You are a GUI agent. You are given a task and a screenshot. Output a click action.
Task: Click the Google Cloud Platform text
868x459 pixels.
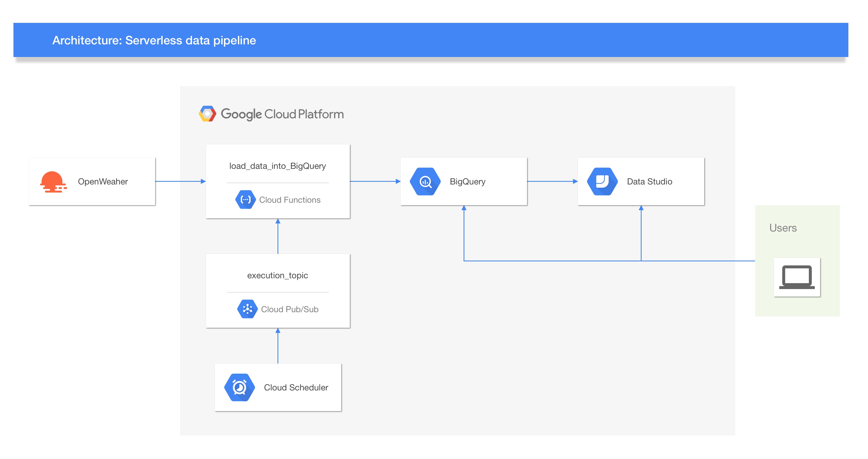point(282,114)
